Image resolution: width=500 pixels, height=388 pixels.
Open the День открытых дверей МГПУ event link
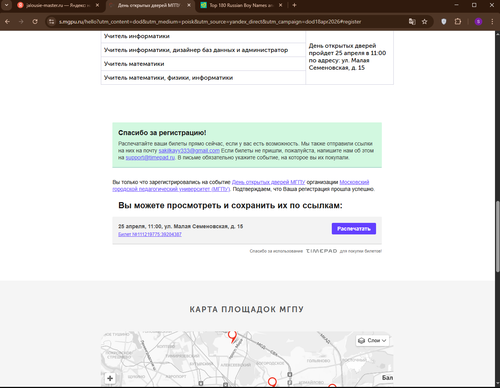point(268,182)
